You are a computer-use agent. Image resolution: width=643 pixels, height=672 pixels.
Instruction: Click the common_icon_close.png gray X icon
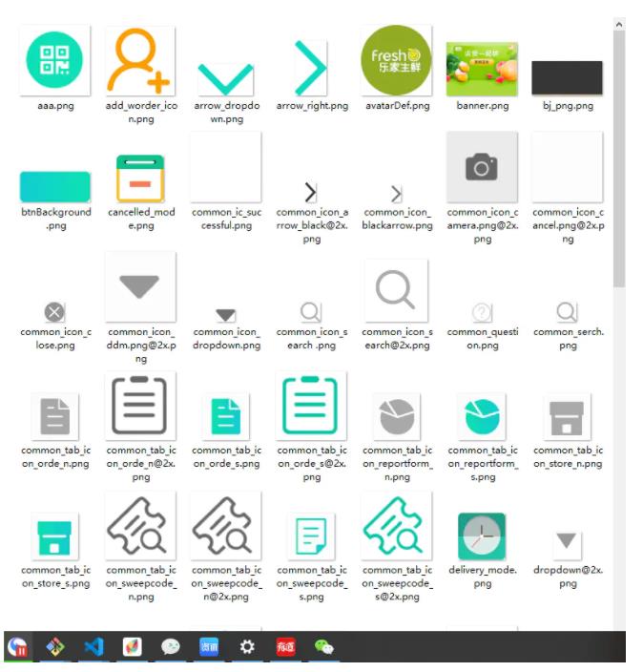tap(55, 312)
